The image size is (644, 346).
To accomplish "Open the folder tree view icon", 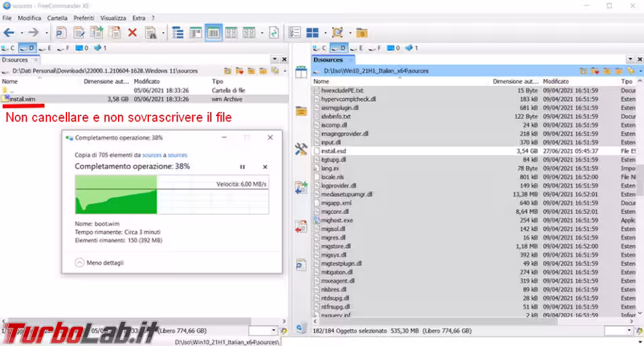I will [x=178, y=32].
